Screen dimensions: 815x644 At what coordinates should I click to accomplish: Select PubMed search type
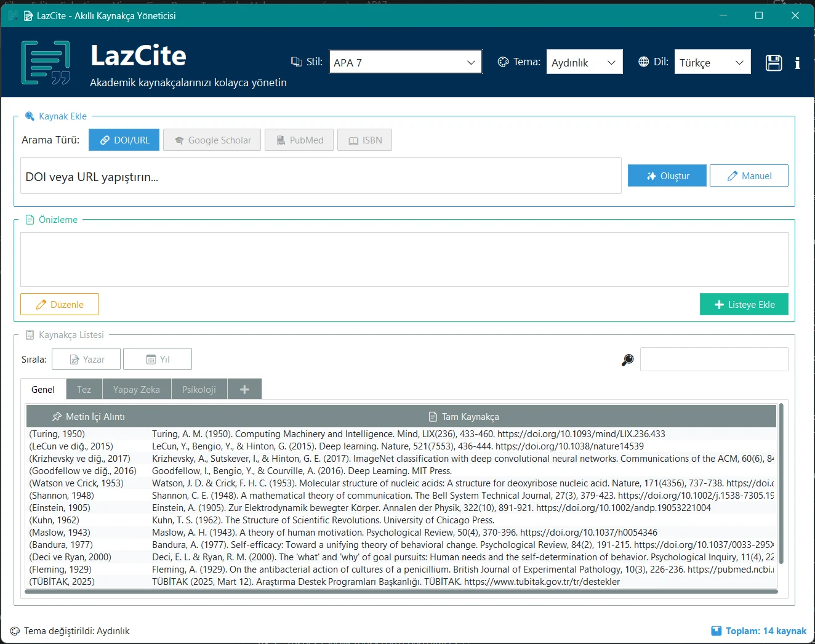coord(299,140)
